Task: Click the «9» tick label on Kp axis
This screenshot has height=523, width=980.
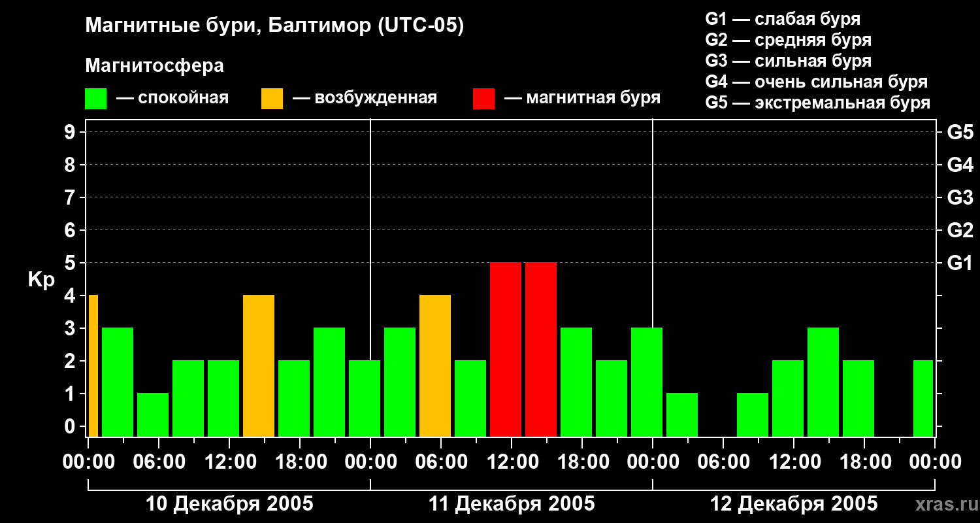Action: tap(71, 132)
